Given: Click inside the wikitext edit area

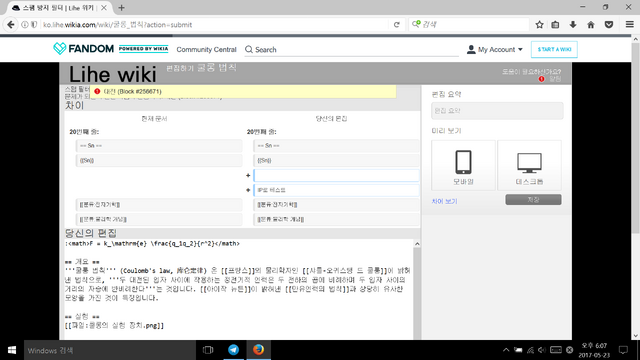Looking at the screenshot, I should 239,290.
